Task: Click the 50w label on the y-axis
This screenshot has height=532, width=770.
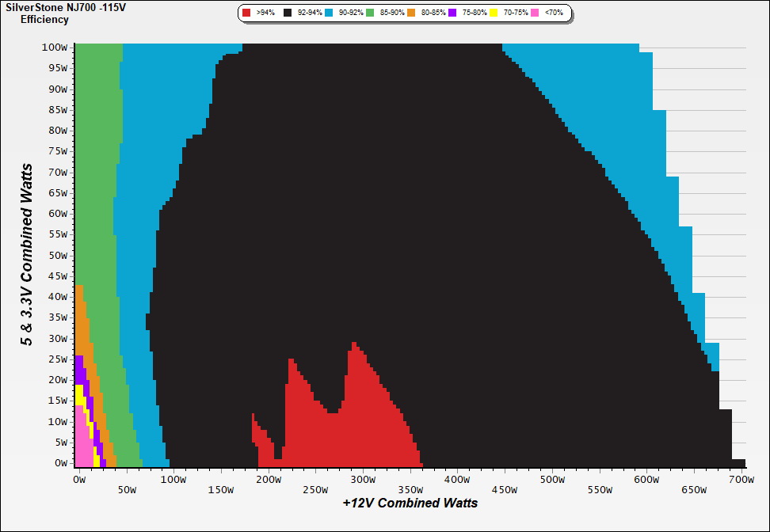Action: (57, 255)
